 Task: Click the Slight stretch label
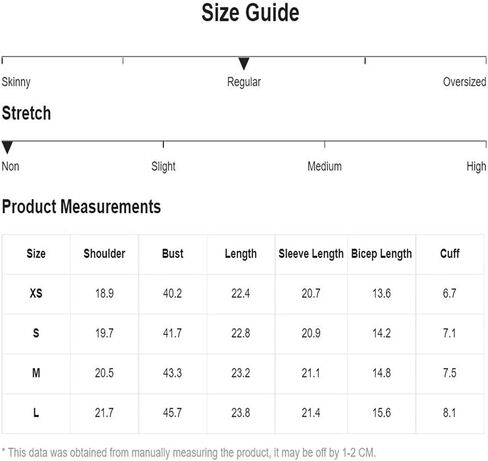pyautogui.click(x=163, y=166)
